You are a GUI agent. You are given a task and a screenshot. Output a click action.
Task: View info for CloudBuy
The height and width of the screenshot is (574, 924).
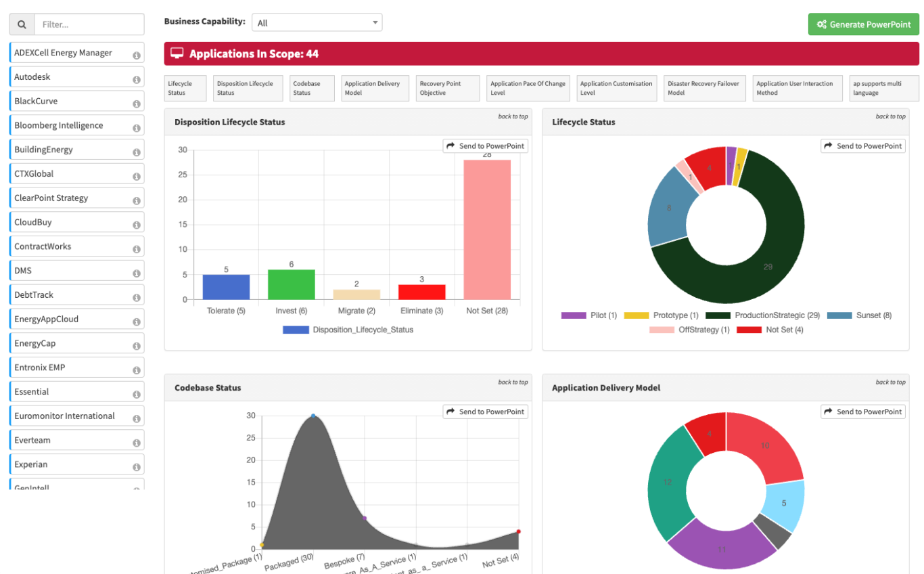137,225
